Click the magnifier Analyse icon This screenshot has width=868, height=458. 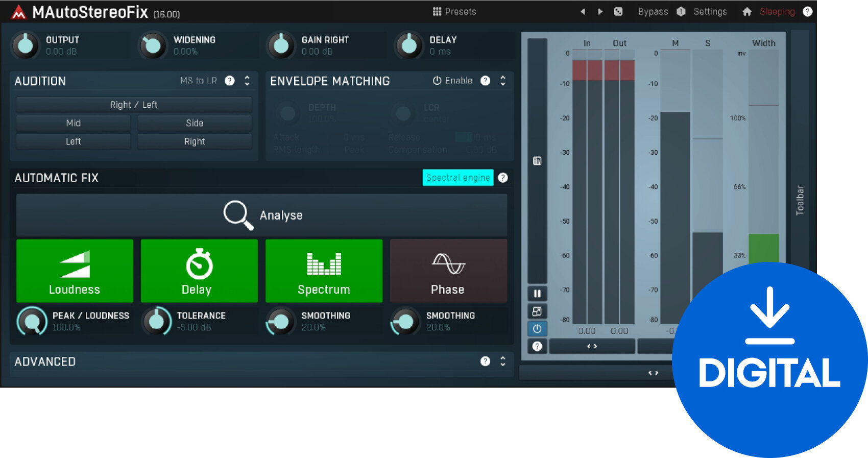[x=238, y=215]
